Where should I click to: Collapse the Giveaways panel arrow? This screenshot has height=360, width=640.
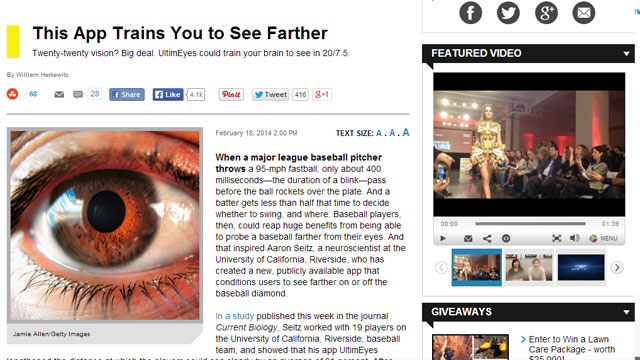click(626, 312)
